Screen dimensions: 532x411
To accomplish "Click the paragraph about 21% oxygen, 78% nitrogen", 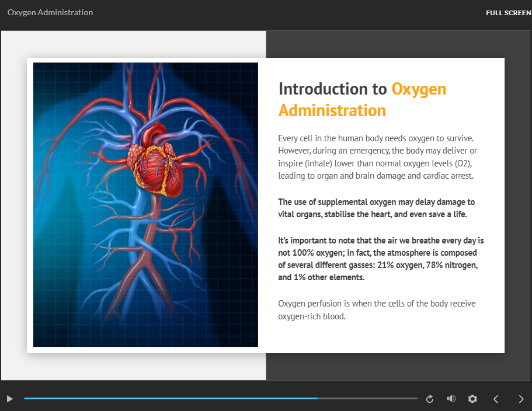I will pos(381,259).
